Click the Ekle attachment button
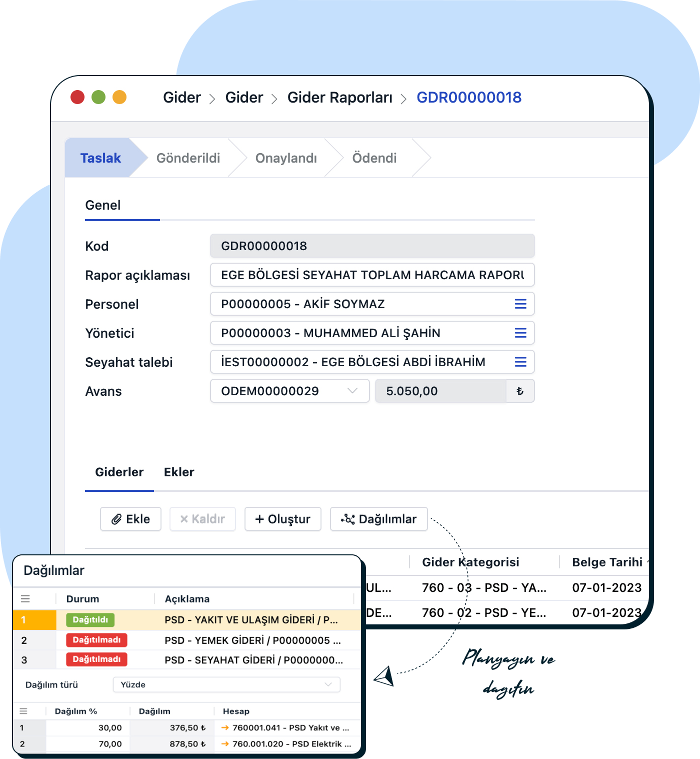The image size is (700, 759). click(130, 519)
